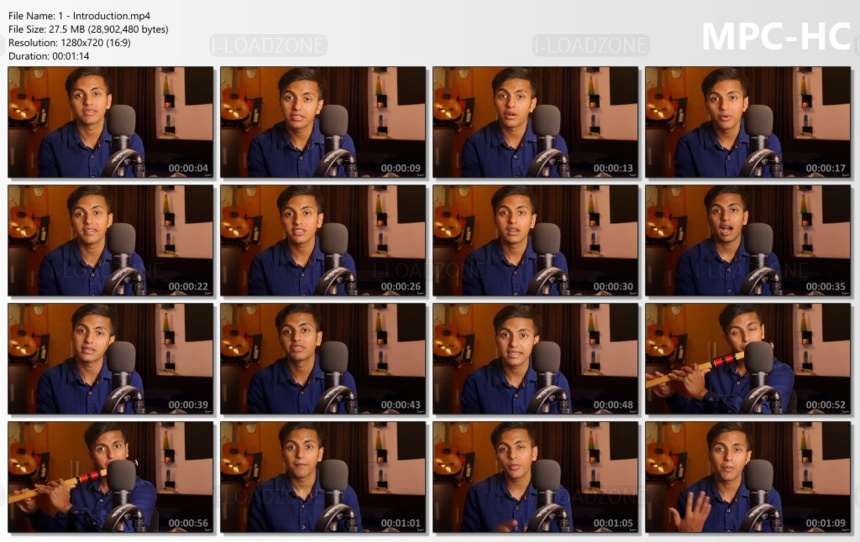Click the frame timestamped 00:00:43
This screenshot has height=542, width=860.
pyautogui.click(x=323, y=359)
